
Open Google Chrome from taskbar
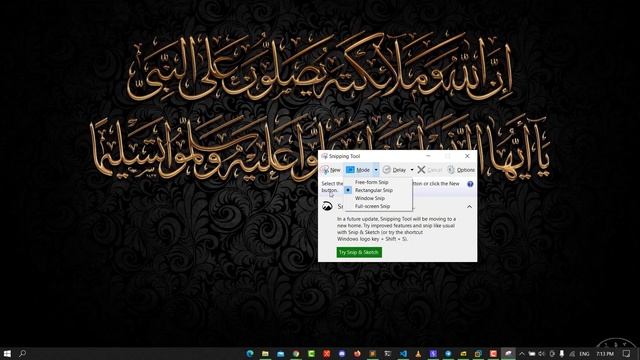tap(296, 353)
